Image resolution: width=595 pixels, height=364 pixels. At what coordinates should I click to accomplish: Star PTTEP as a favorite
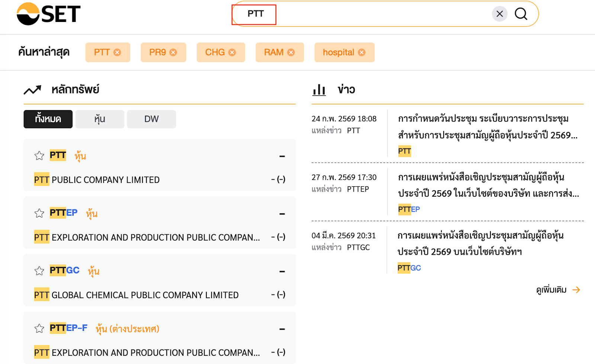(39, 213)
